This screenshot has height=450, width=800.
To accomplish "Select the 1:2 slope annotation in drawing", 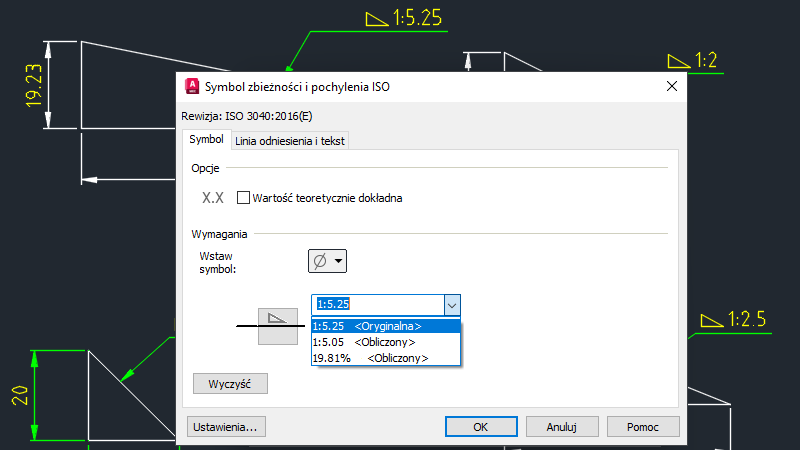I will pos(693,61).
